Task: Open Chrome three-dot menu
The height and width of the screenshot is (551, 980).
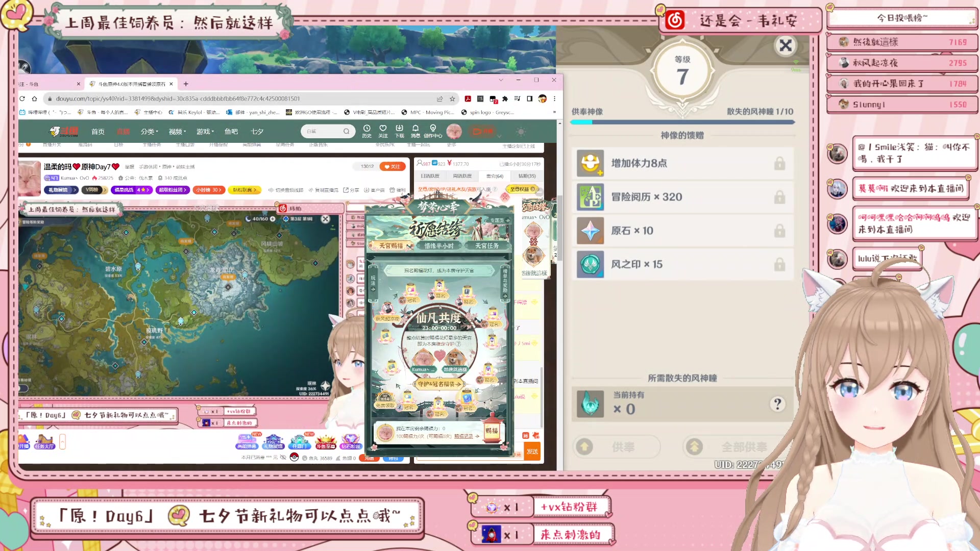Action: point(554,98)
